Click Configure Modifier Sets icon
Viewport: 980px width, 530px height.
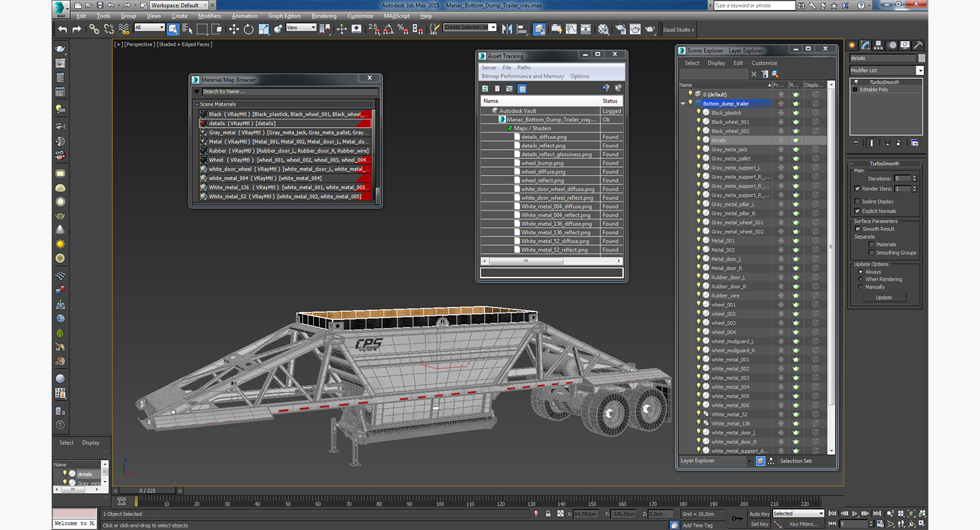914,142
